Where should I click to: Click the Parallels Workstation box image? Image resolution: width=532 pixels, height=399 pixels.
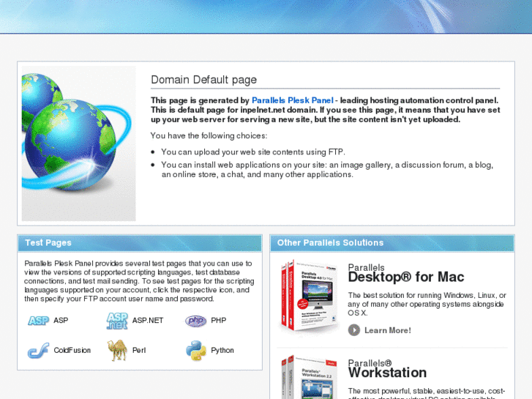[x=309, y=377]
